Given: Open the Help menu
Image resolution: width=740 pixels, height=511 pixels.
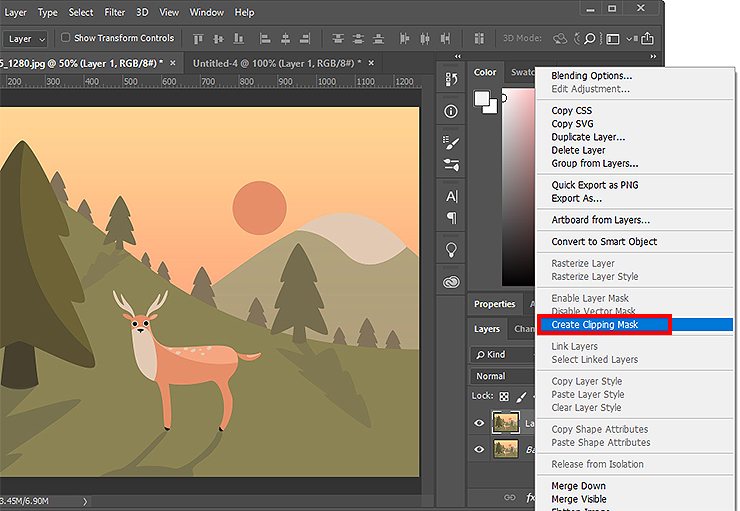Looking at the screenshot, I should pyautogui.click(x=244, y=13).
